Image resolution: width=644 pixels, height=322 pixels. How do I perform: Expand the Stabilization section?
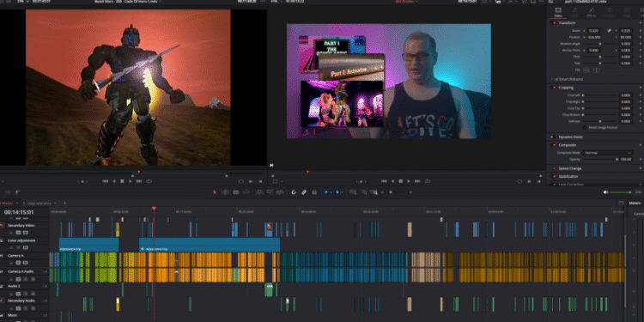click(568, 177)
